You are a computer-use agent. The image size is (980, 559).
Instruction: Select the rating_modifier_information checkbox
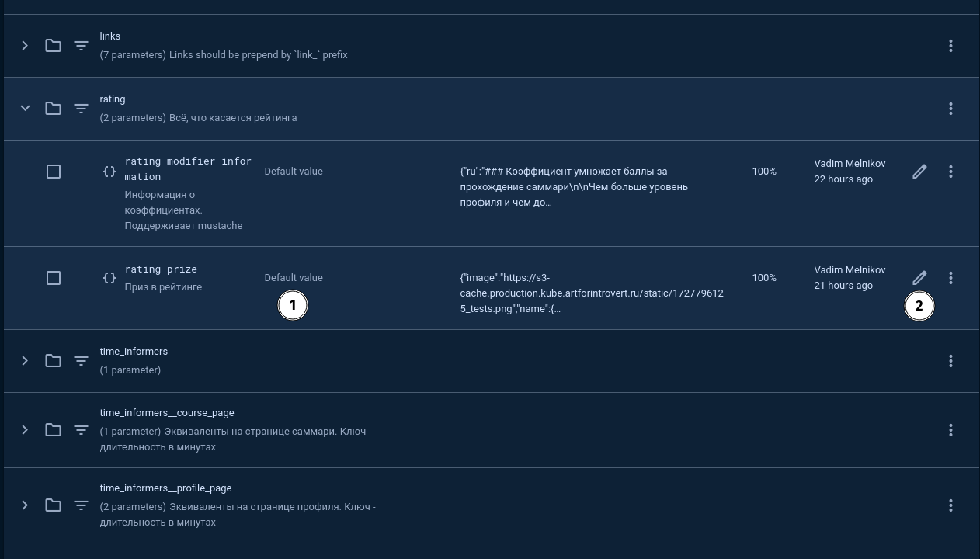tap(54, 172)
